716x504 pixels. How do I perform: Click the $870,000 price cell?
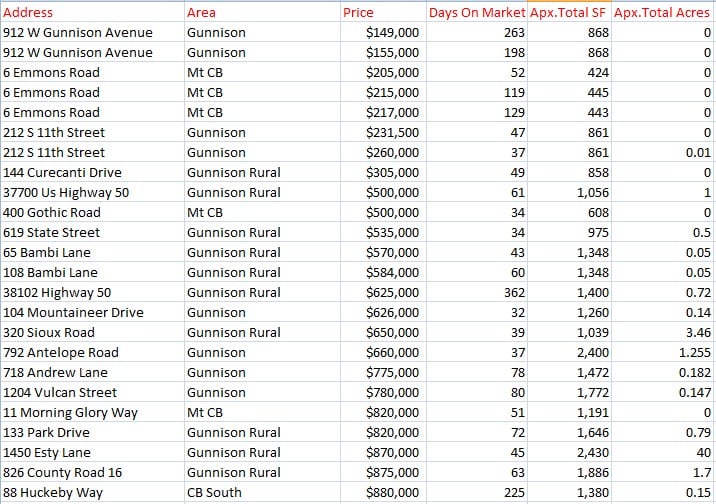click(x=383, y=452)
